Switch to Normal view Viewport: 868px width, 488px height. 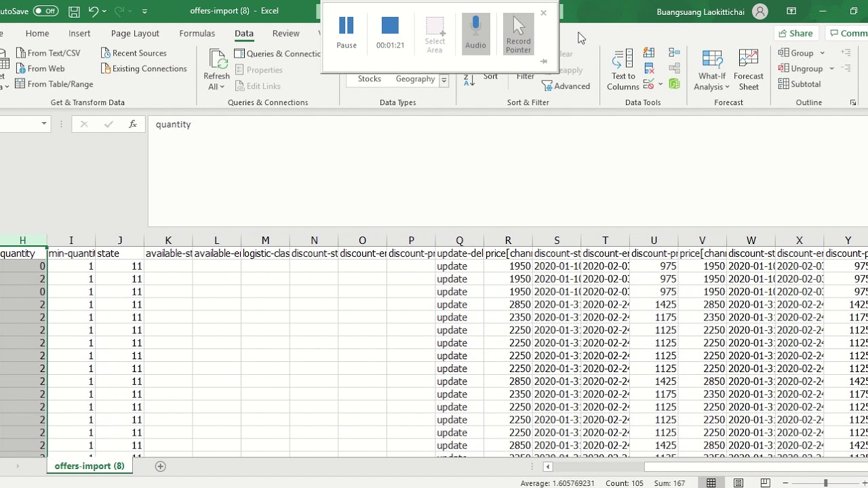click(711, 483)
